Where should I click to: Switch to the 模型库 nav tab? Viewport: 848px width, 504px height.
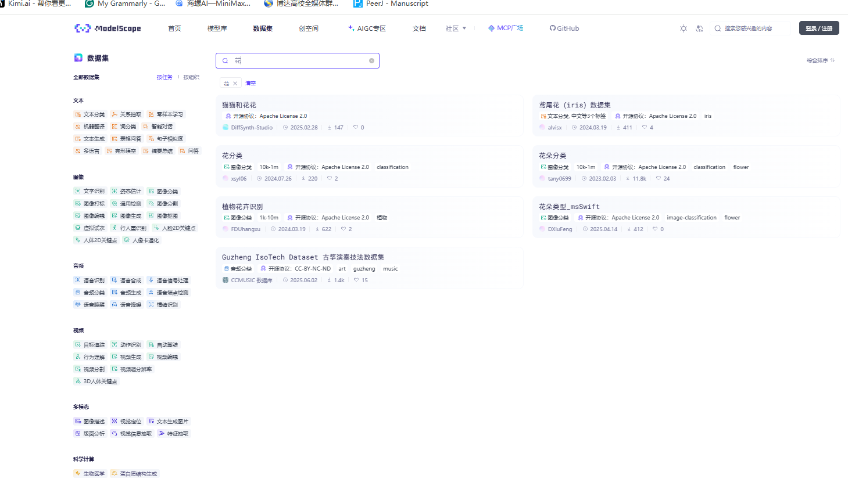tap(216, 28)
